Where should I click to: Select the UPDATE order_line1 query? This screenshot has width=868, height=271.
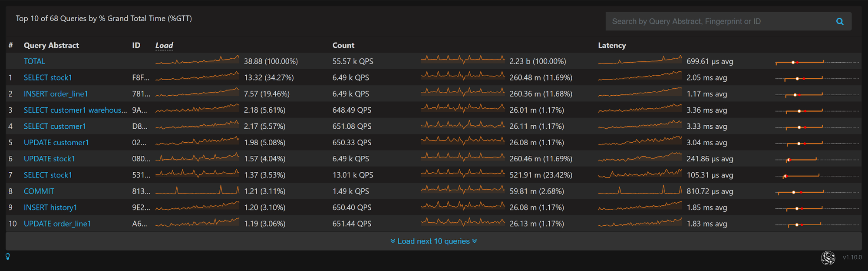click(x=57, y=224)
